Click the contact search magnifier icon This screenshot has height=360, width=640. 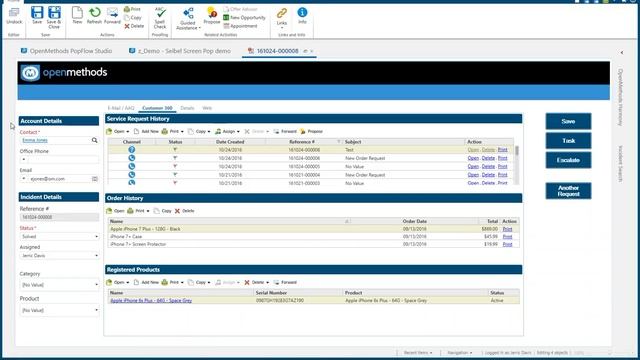(x=95, y=140)
